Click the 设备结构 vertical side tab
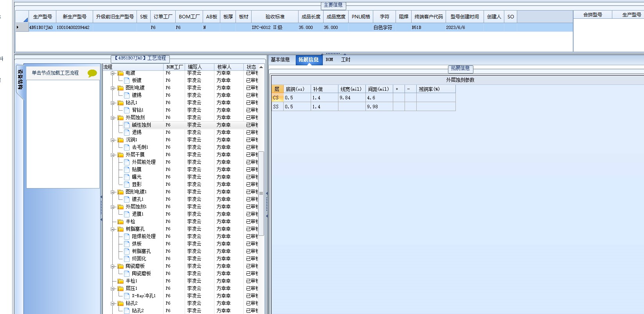This screenshot has width=644, height=314. click(20, 80)
